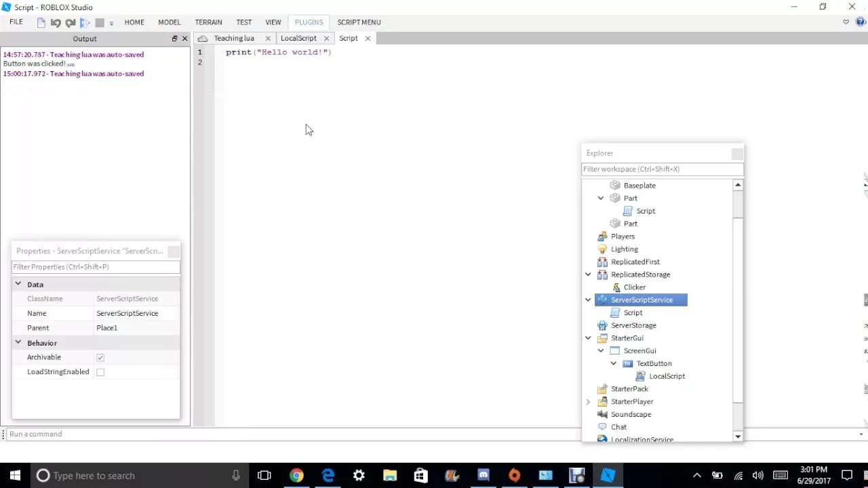This screenshot has width=868, height=488.
Task: Open the TEST ribbon tab
Action: 244,22
